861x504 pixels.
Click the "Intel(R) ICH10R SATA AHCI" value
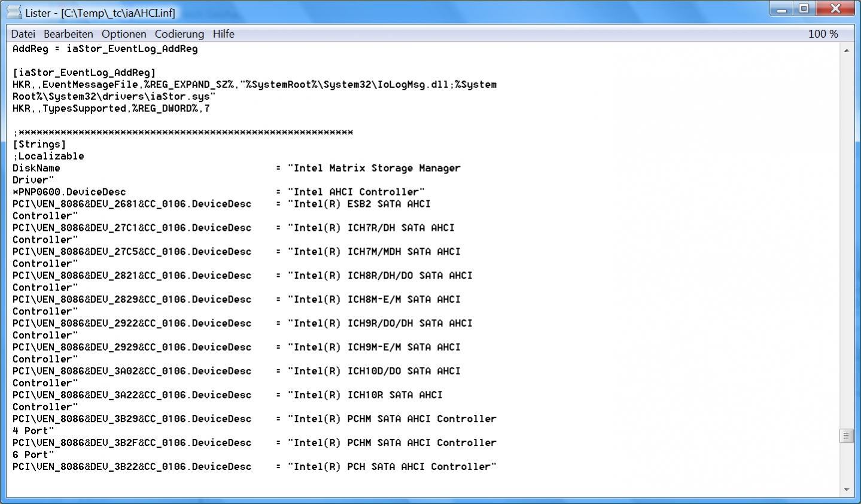[366, 395]
